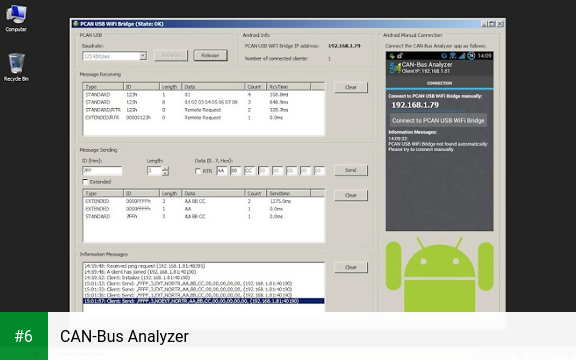Click the data byte field containing AA
Image resolution: width=576 pixels, height=360 pixels.
pos(222,171)
